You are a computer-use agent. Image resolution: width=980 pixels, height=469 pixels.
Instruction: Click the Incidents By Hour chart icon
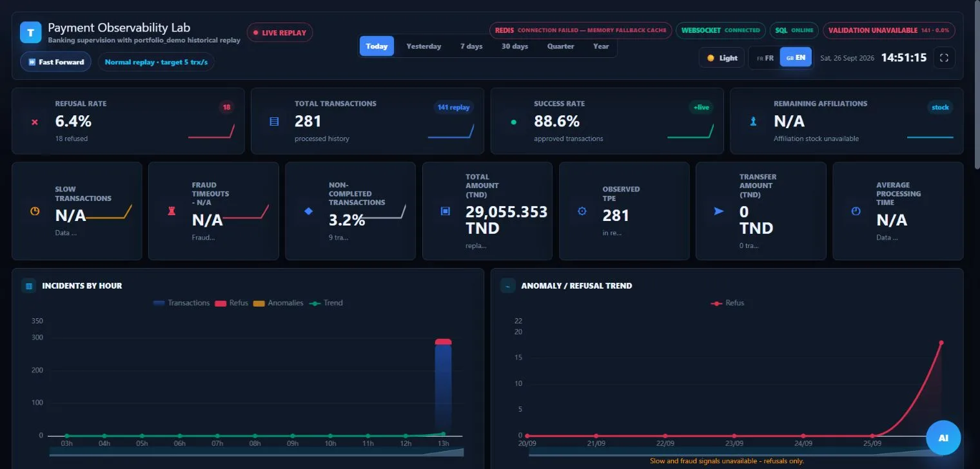tap(28, 285)
